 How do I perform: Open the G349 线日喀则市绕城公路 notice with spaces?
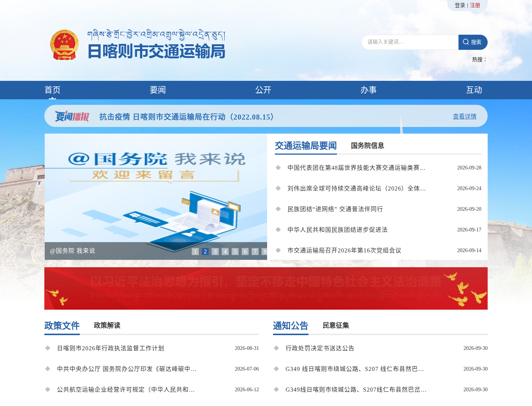355,369
